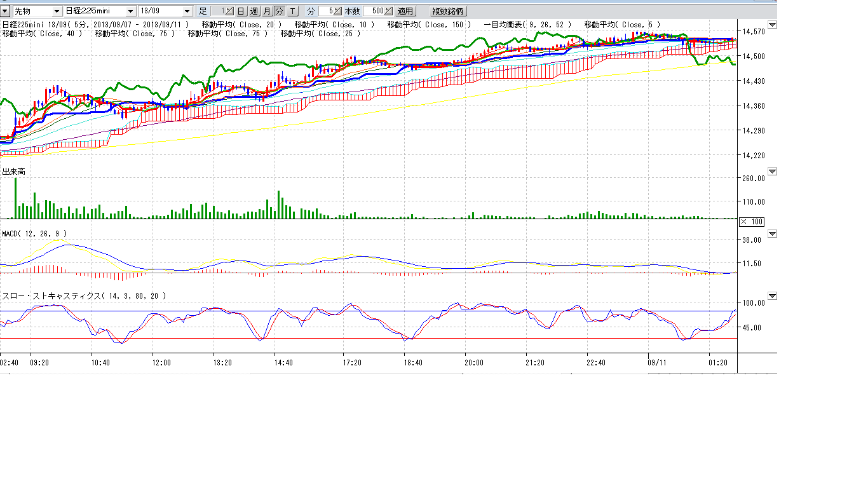Click the spinner beside the minute value 5

click(338, 11)
